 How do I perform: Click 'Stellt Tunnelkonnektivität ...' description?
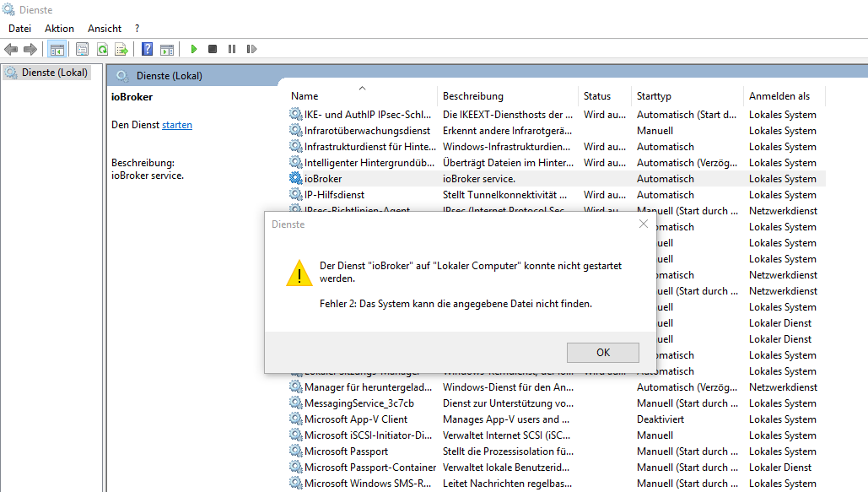tap(504, 194)
